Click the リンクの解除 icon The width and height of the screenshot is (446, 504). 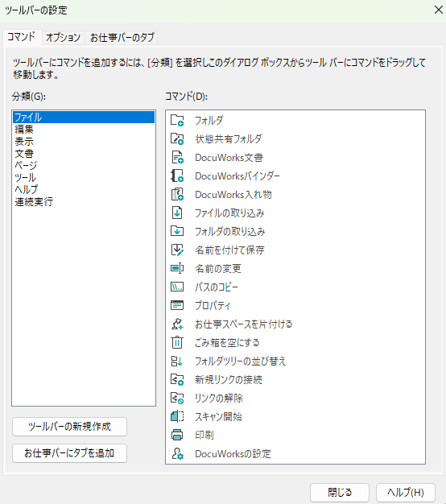pyautogui.click(x=177, y=399)
